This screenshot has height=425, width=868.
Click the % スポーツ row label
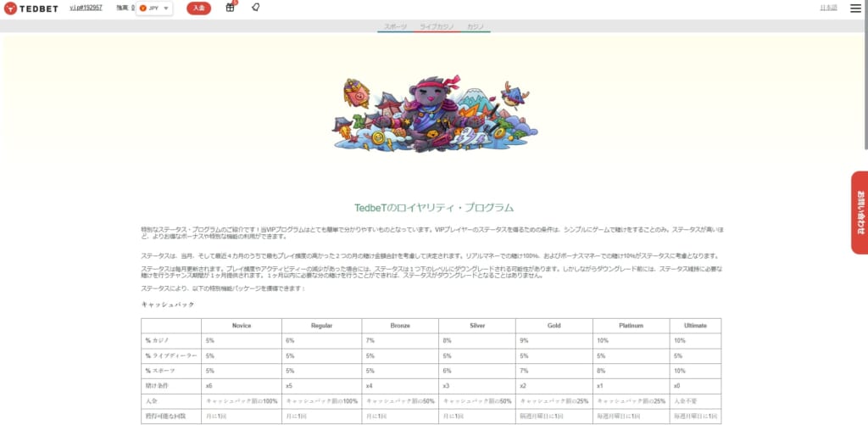click(171, 371)
